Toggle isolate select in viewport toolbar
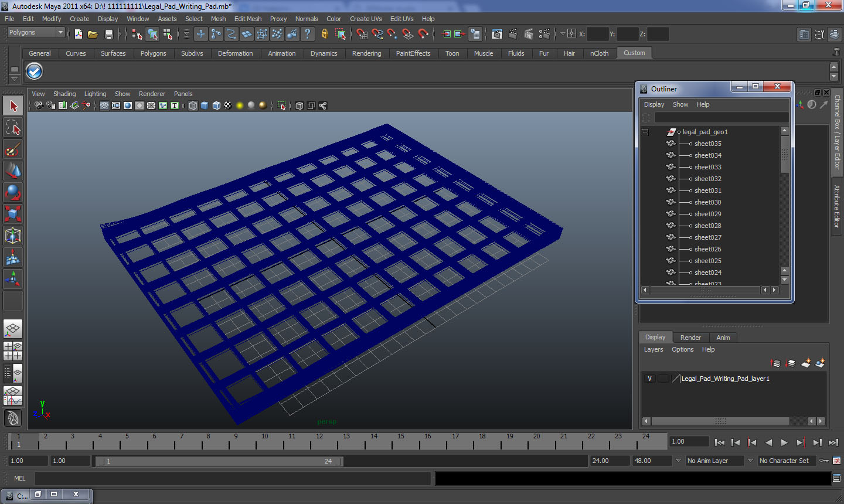 point(281,105)
